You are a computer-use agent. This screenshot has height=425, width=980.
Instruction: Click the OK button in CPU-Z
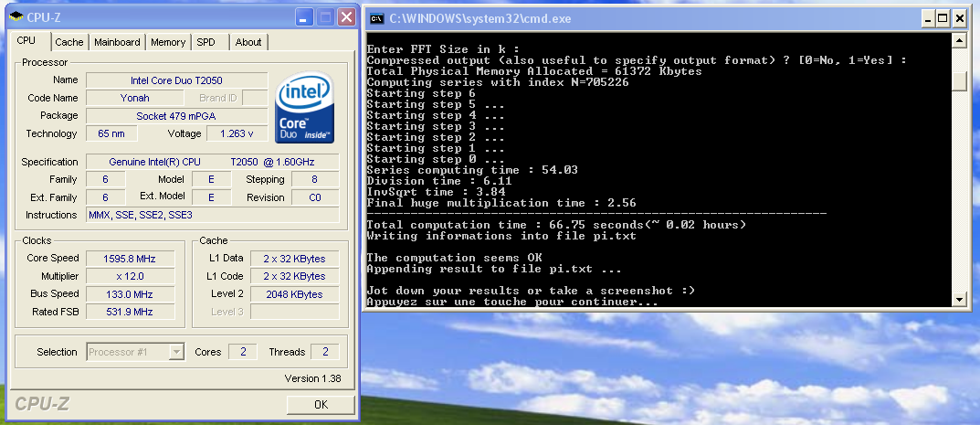coord(321,404)
